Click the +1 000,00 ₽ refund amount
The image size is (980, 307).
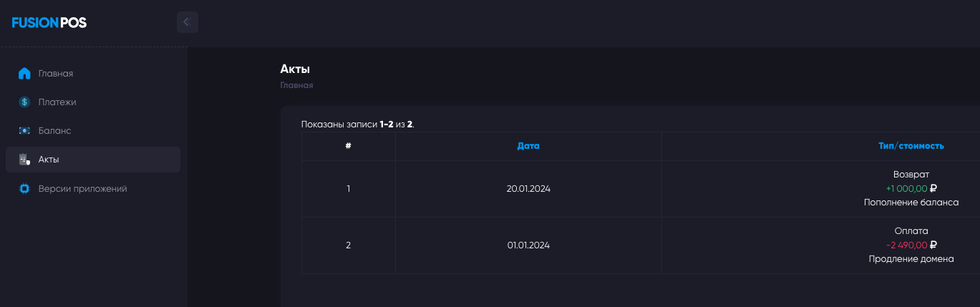911,189
